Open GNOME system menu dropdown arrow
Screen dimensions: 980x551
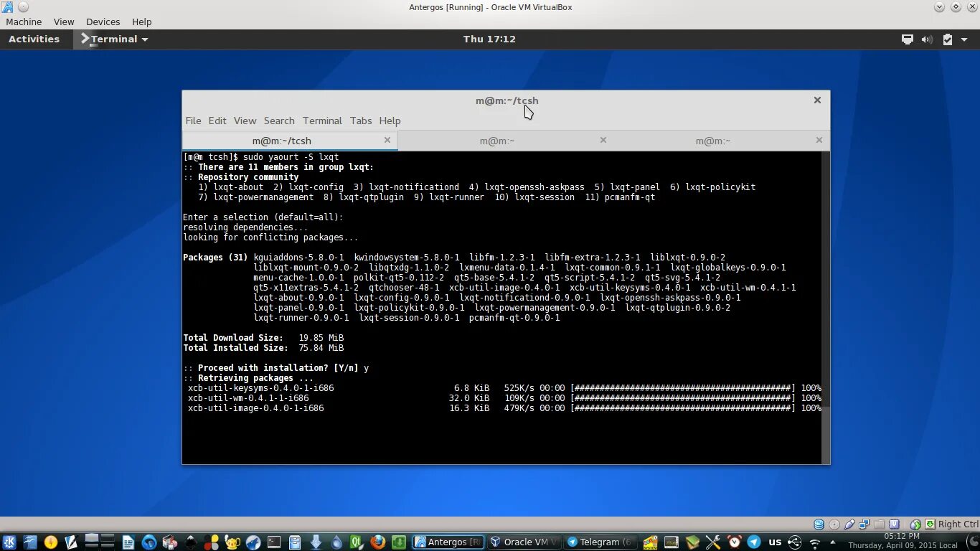point(966,39)
